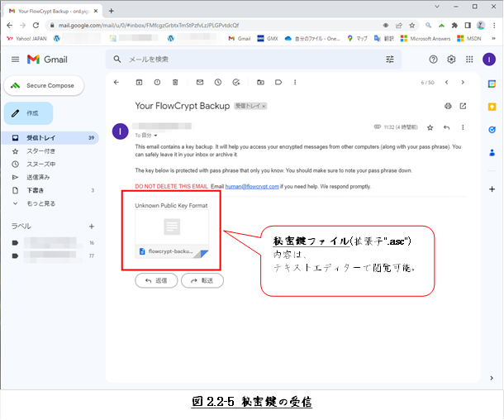Expand recipient details next to To 自分
The height and width of the screenshot is (420, 504).
tap(155, 136)
